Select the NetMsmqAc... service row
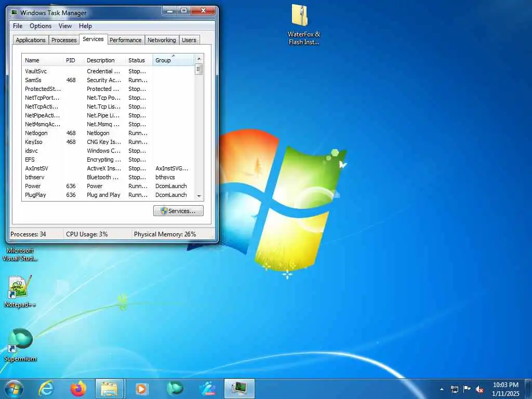Image resolution: width=532 pixels, height=399 pixels. point(108,124)
